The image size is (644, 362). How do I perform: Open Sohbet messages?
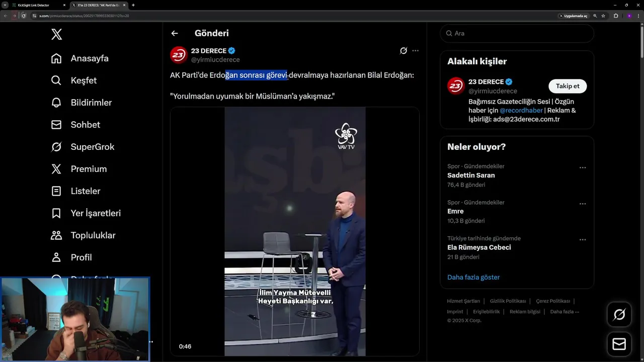75,125
